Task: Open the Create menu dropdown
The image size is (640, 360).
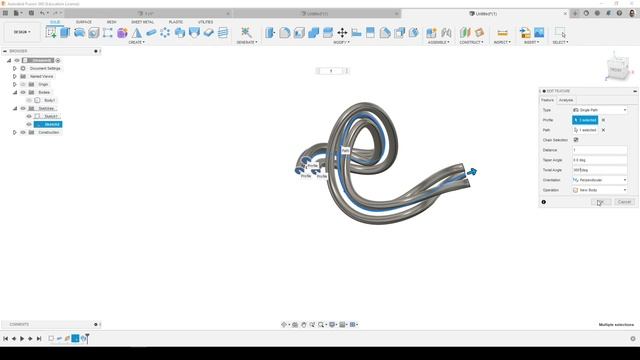Action: [136, 42]
